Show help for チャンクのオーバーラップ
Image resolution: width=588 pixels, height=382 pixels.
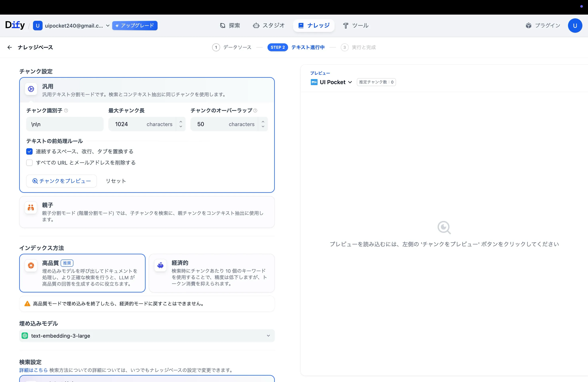click(x=255, y=110)
